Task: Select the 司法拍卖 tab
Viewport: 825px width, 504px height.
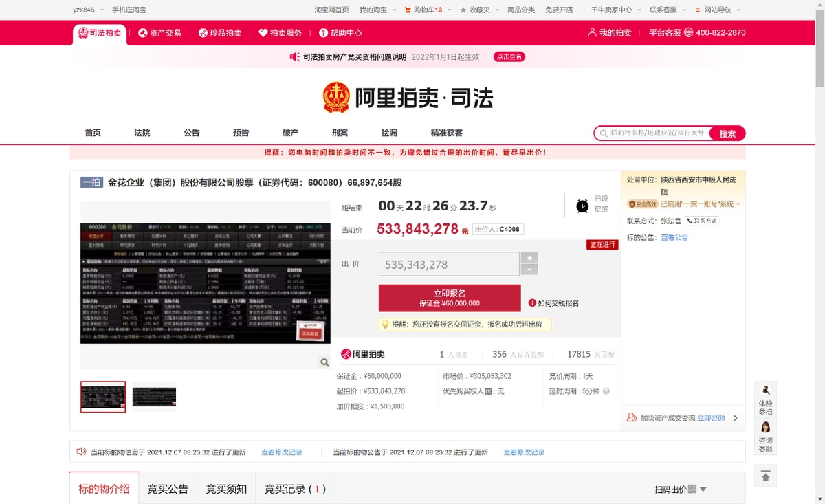Action: click(x=100, y=32)
